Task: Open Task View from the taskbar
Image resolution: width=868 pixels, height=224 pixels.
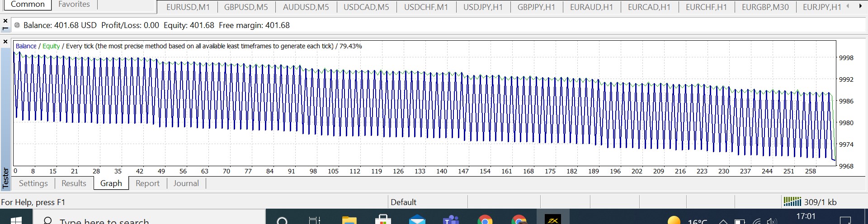Action: point(315,220)
